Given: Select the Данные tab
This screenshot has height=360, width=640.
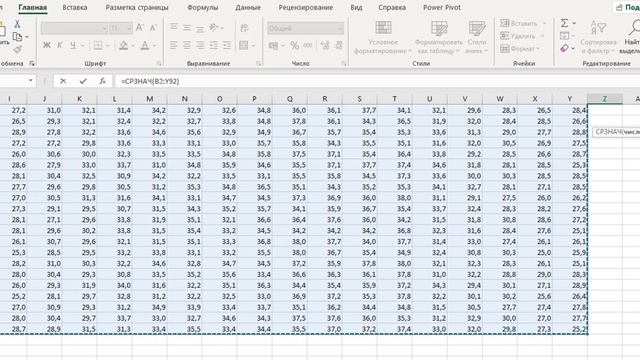Looking at the screenshot, I should pyautogui.click(x=248, y=7).
